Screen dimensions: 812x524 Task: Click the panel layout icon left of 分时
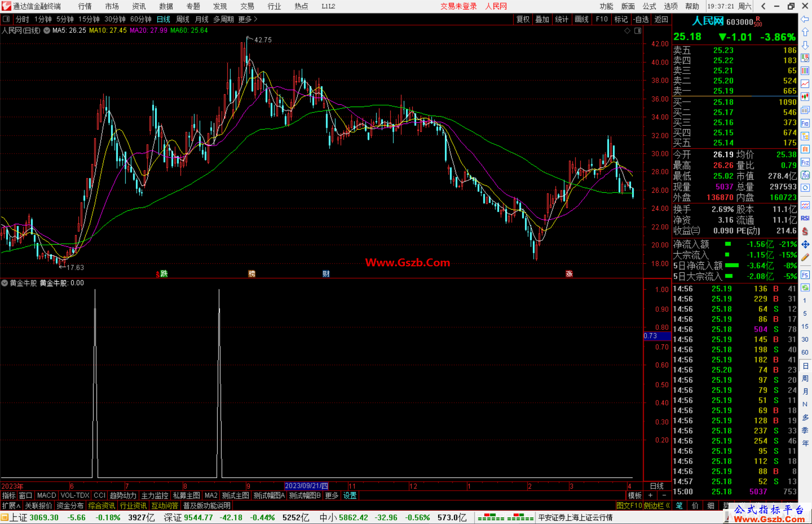[x=6, y=19]
